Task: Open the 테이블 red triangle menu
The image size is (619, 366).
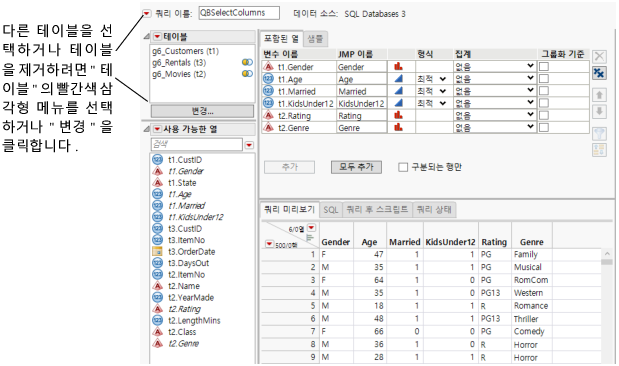Action: (157, 37)
